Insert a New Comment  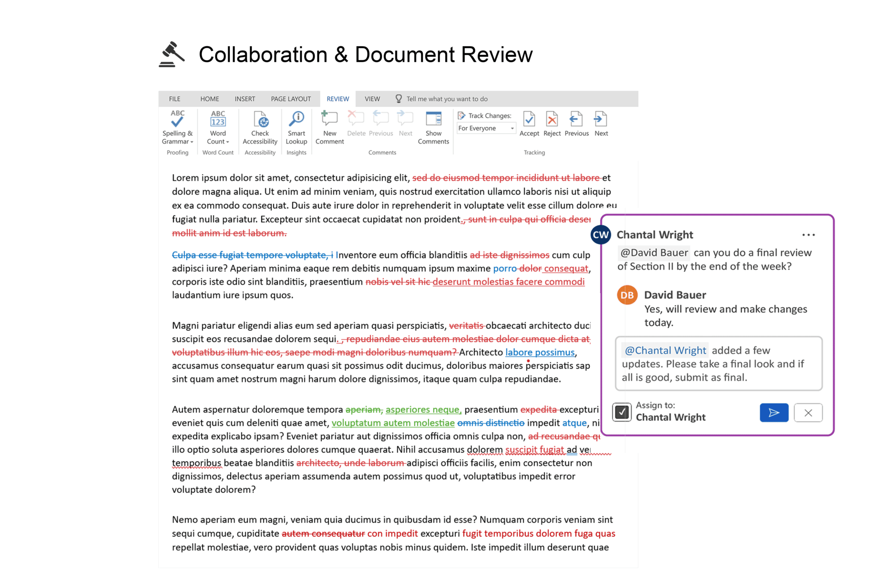329,126
